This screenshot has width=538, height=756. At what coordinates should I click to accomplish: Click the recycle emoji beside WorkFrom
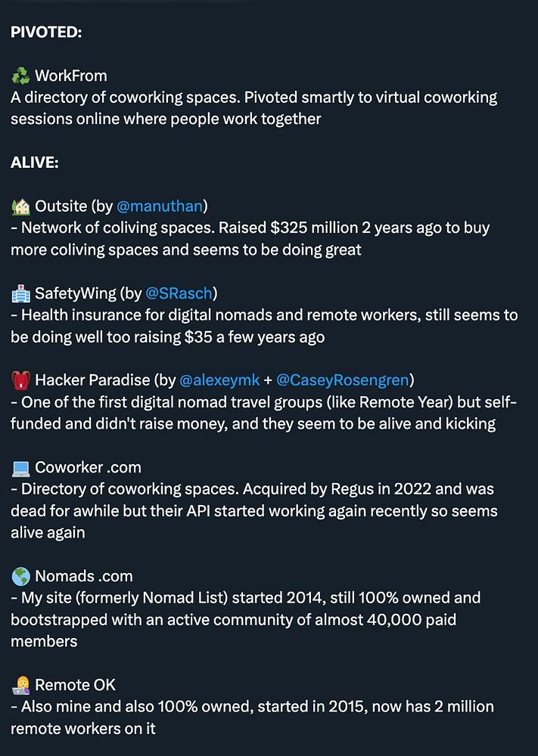click(x=20, y=76)
